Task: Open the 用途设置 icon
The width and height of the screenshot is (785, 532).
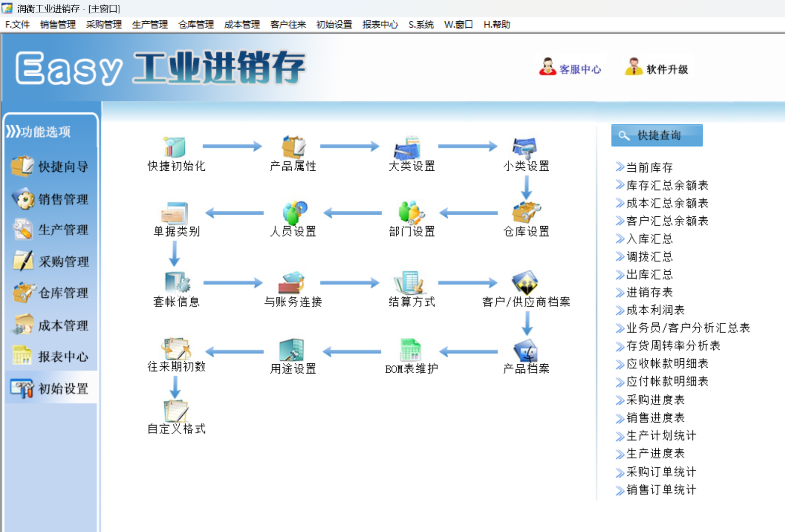Action: (x=292, y=350)
